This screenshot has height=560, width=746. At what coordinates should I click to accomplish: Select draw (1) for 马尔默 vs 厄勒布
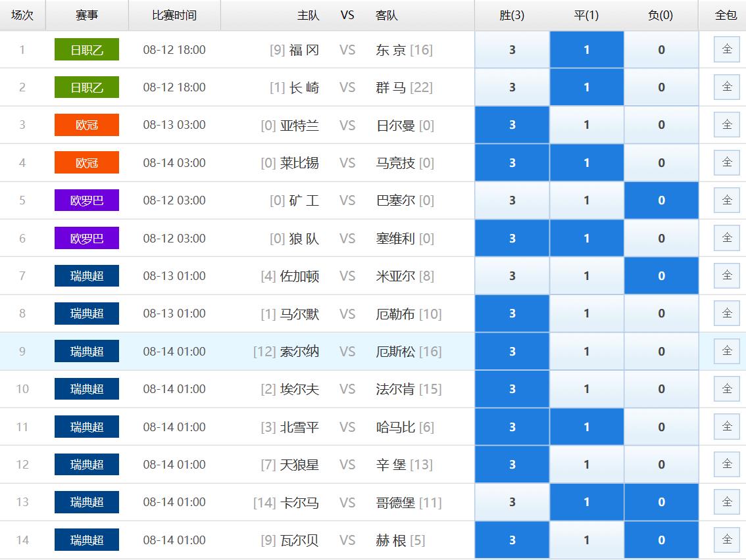click(x=587, y=314)
